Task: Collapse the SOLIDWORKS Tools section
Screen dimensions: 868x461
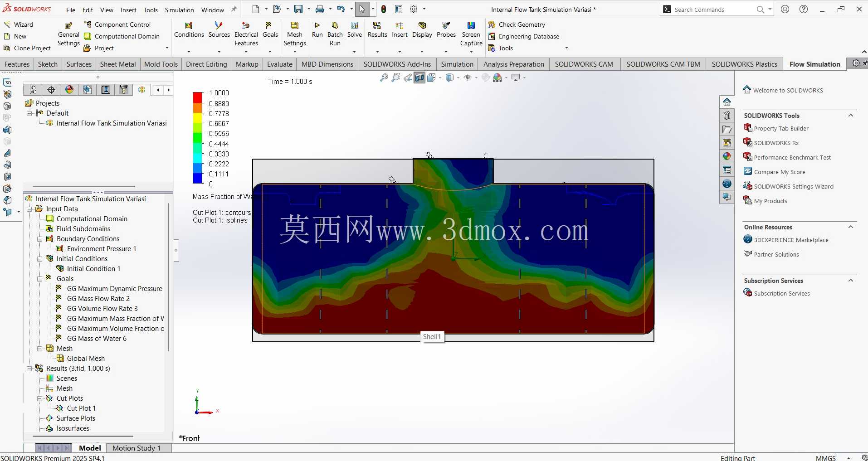Action: pyautogui.click(x=851, y=116)
